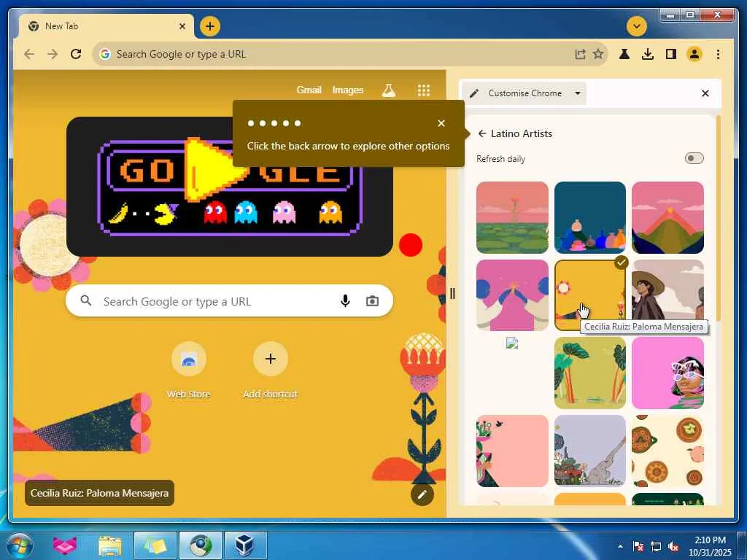
Task: Open the Windows Start menu
Action: (19, 545)
